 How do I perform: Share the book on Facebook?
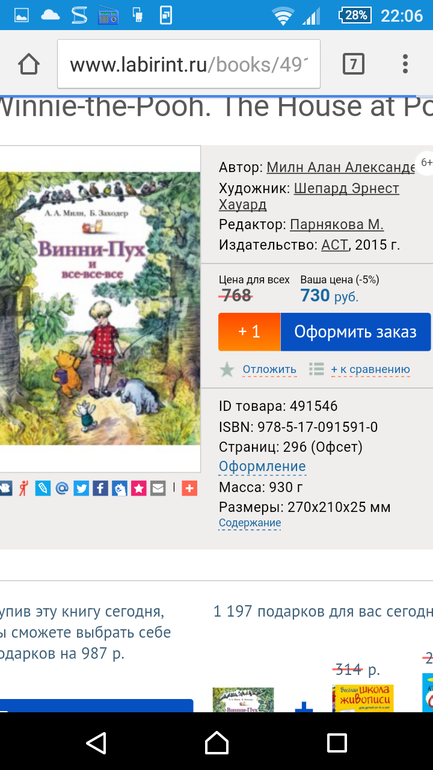click(x=101, y=488)
